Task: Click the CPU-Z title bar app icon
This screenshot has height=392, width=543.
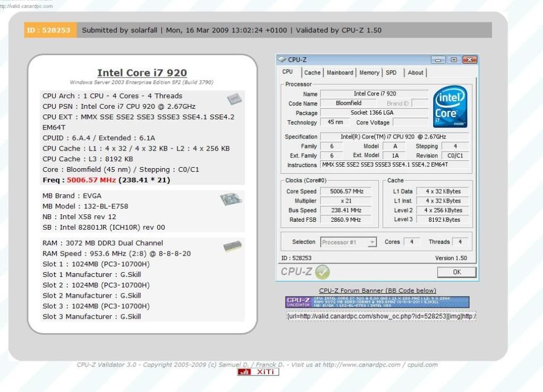Action: tap(282, 59)
